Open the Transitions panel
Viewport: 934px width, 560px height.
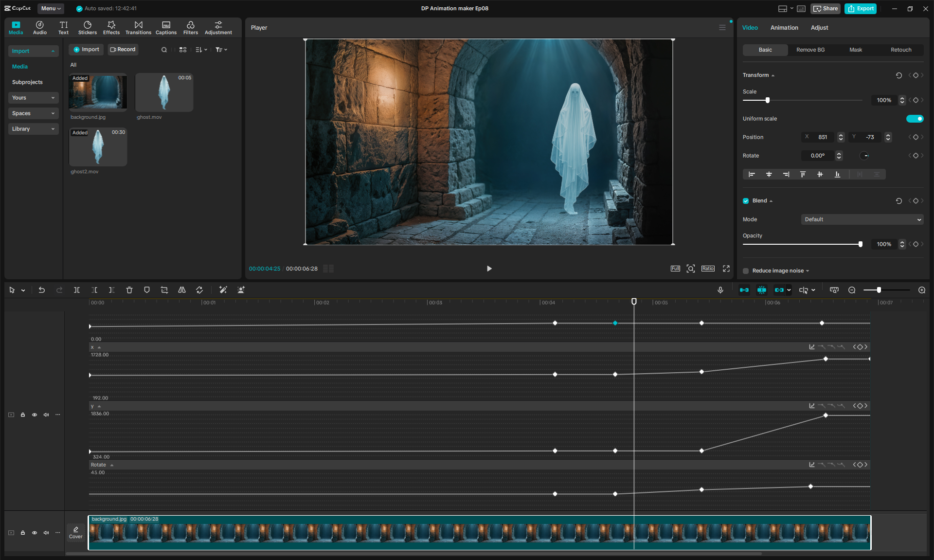138,28
